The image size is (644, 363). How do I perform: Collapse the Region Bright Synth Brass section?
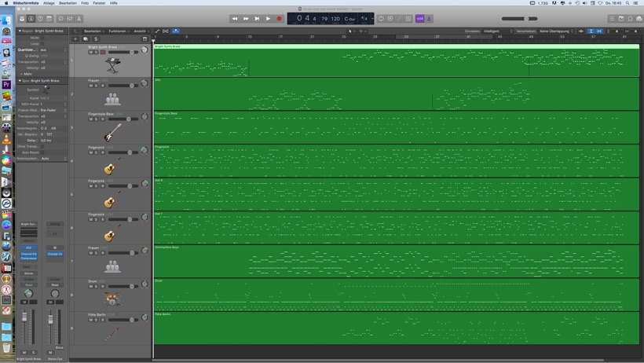(x=20, y=31)
